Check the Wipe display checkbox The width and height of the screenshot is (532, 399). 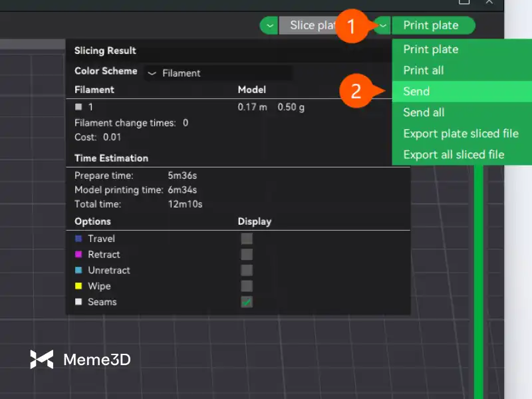[247, 286]
